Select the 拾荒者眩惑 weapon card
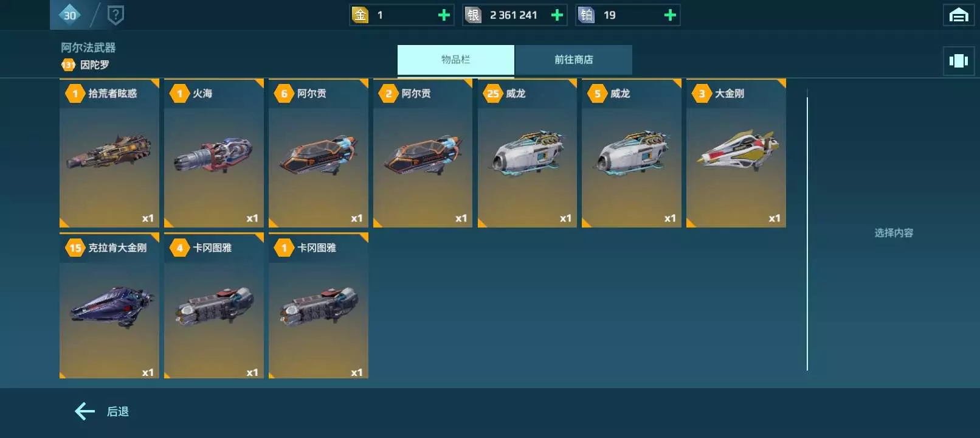 tap(109, 153)
